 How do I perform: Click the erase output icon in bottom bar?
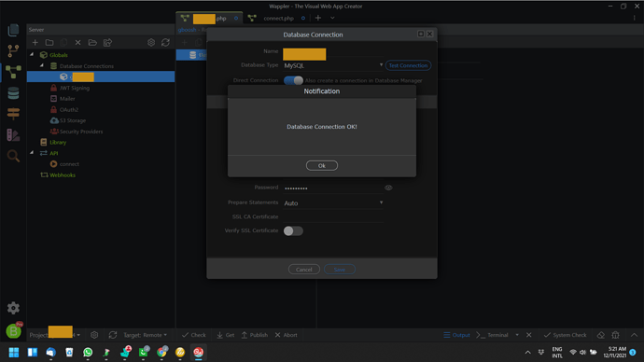click(x=600, y=335)
